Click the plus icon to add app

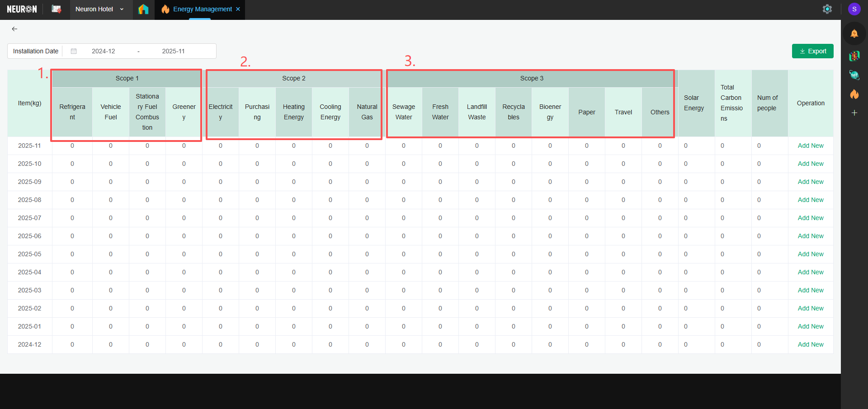click(854, 113)
